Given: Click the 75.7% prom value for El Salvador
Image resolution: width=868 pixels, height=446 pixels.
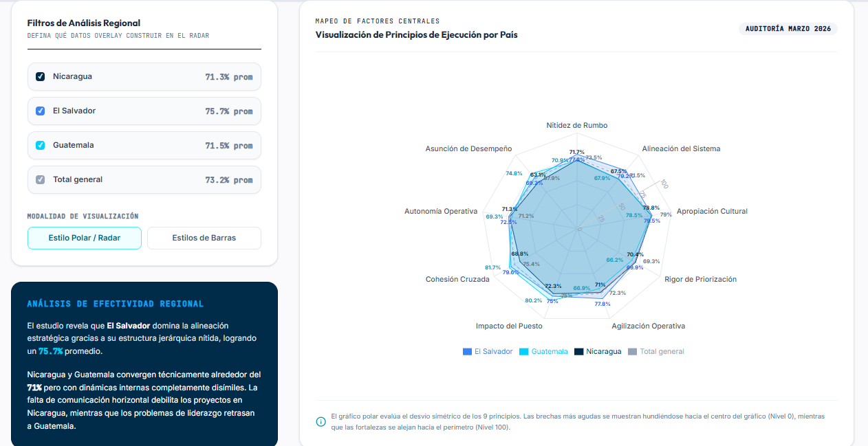Looking at the screenshot, I should pyautogui.click(x=228, y=111).
